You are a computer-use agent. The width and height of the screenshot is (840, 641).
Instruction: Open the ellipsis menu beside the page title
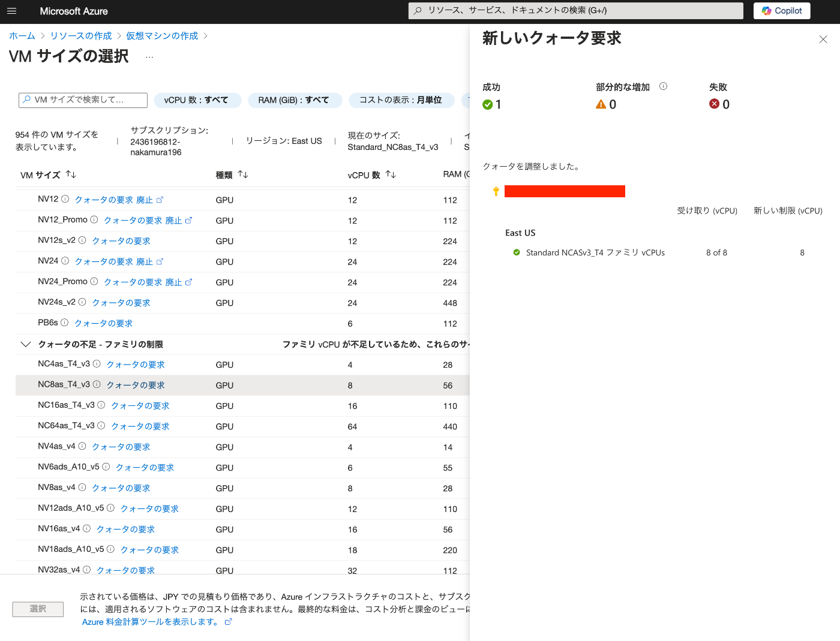[149, 57]
